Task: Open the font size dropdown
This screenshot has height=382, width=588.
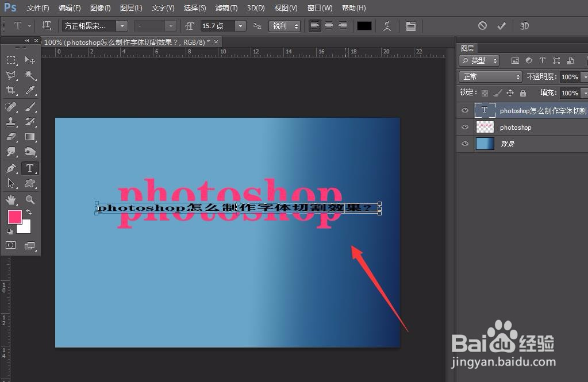Action: (x=240, y=26)
